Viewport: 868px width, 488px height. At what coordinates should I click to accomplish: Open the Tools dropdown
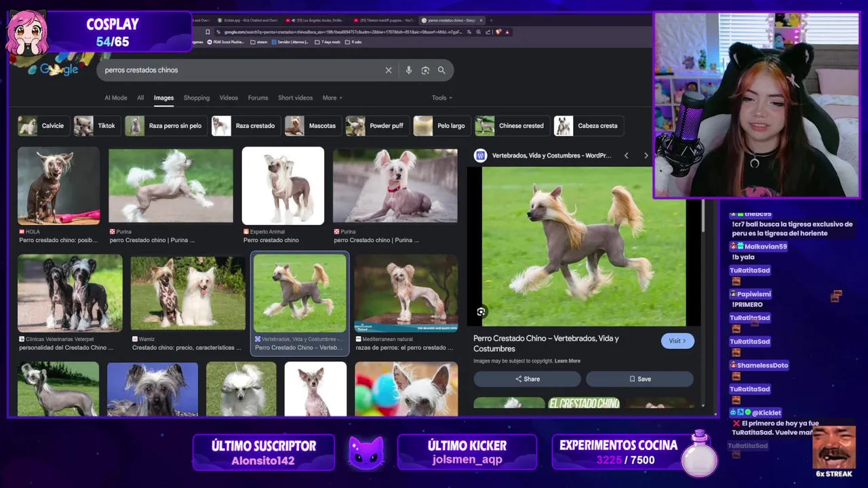point(442,98)
